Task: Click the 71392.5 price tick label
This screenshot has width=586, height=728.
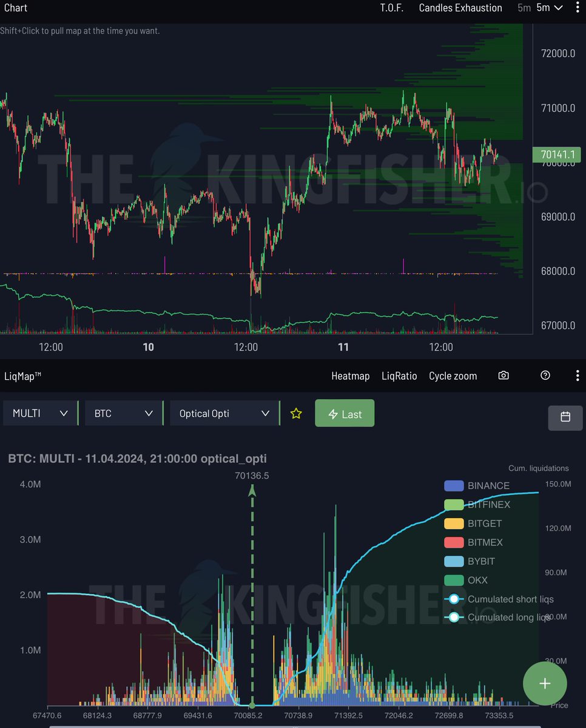Action: click(348, 716)
